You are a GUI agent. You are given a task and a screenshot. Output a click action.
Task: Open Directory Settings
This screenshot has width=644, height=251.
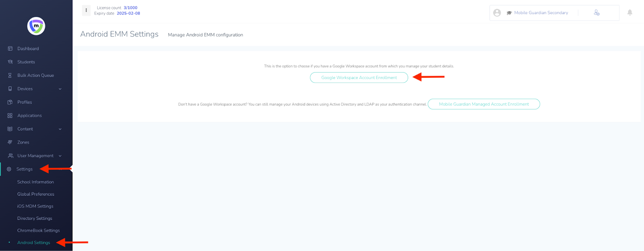35,218
